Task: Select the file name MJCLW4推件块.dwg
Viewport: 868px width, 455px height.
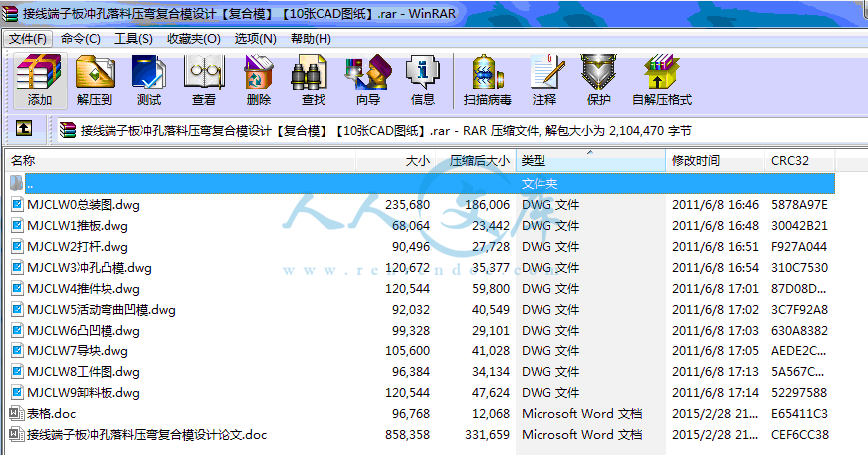Action: [x=84, y=289]
